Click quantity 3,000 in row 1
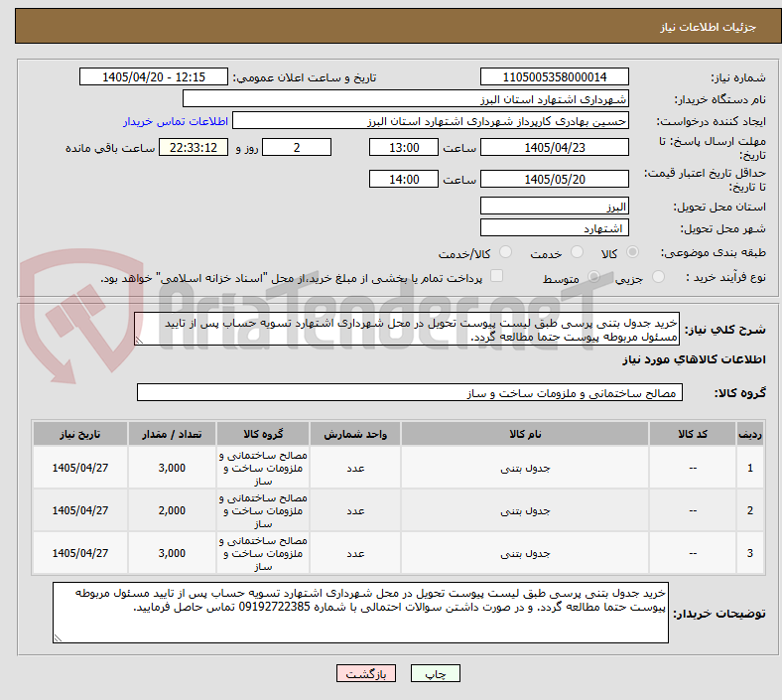 [172, 468]
